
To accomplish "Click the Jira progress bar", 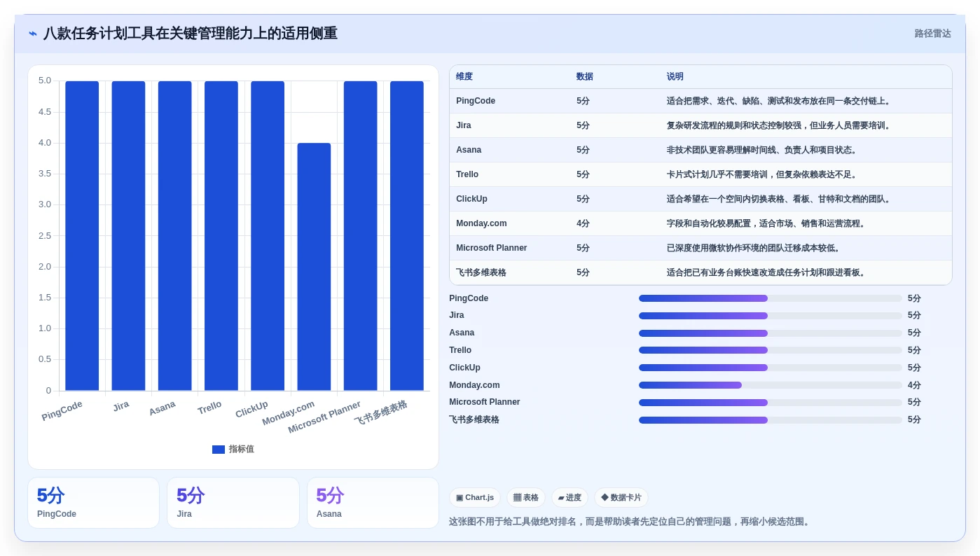I will (771, 316).
